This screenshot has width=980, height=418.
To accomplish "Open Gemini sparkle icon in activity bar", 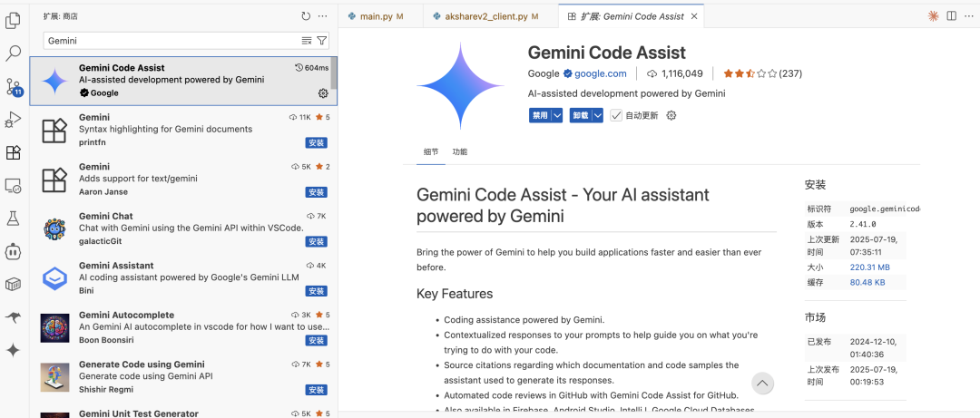I will [x=14, y=350].
